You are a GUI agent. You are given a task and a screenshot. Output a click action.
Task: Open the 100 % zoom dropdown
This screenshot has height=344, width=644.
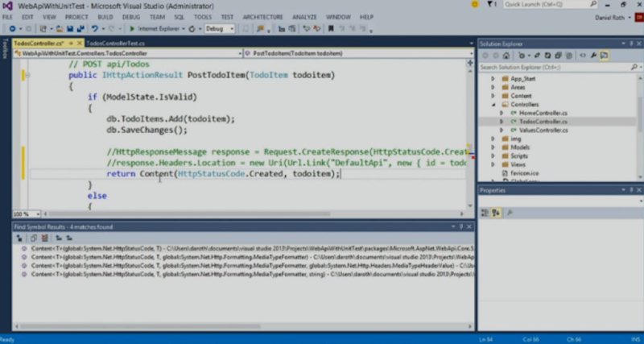27,214
